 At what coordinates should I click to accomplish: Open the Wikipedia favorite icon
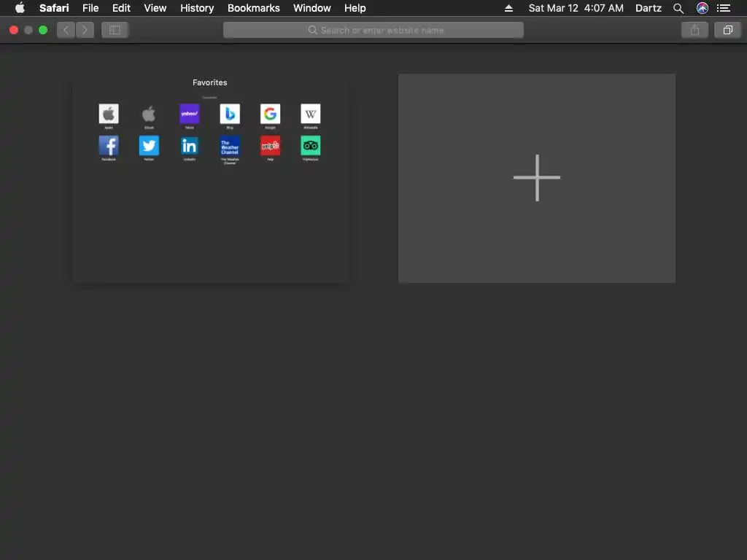pyautogui.click(x=311, y=114)
